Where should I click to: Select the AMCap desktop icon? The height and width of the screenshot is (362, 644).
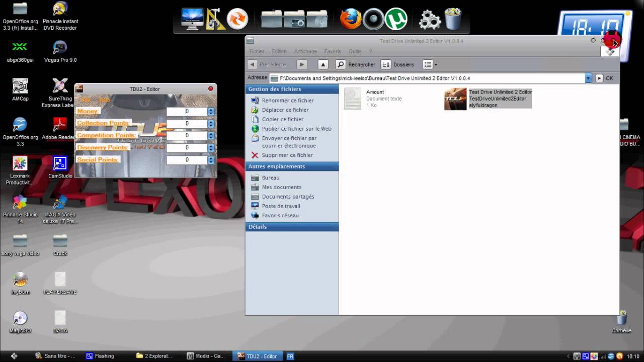[20, 90]
